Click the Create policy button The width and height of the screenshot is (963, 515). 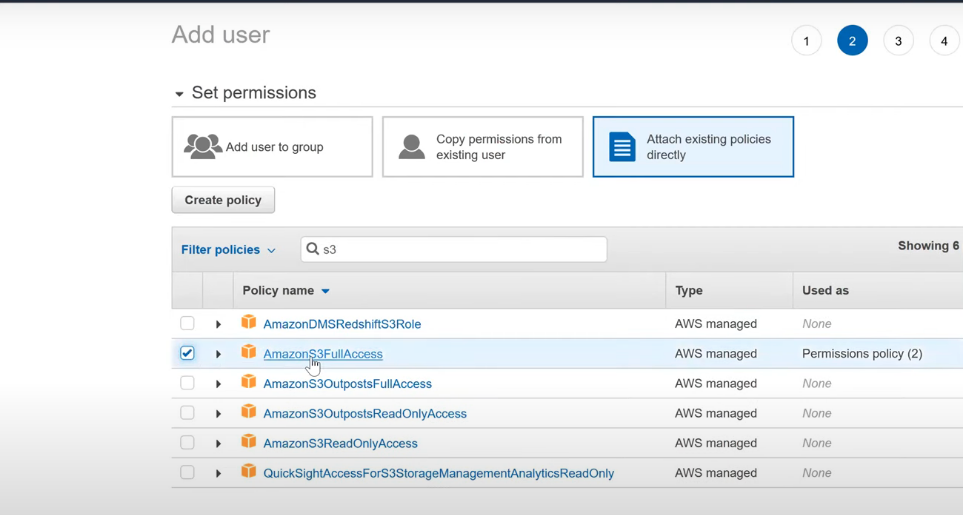(x=223, y=200)
